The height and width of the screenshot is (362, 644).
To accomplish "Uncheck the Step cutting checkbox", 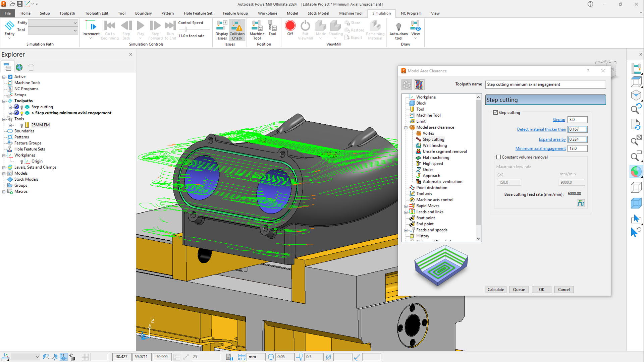I will click(x=495, y=113).
